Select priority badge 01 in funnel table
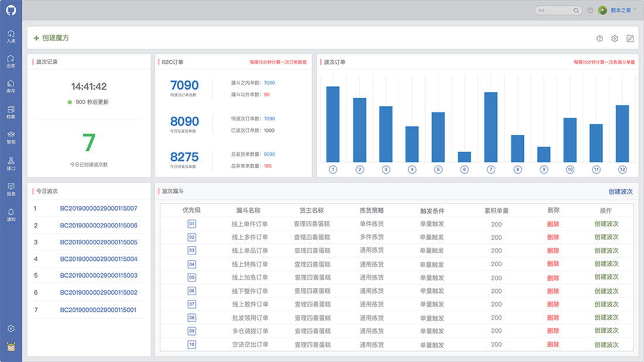 click(192, 223)
